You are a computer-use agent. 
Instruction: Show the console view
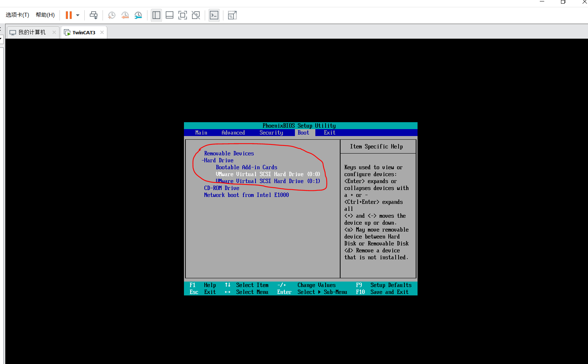(214, 15)
